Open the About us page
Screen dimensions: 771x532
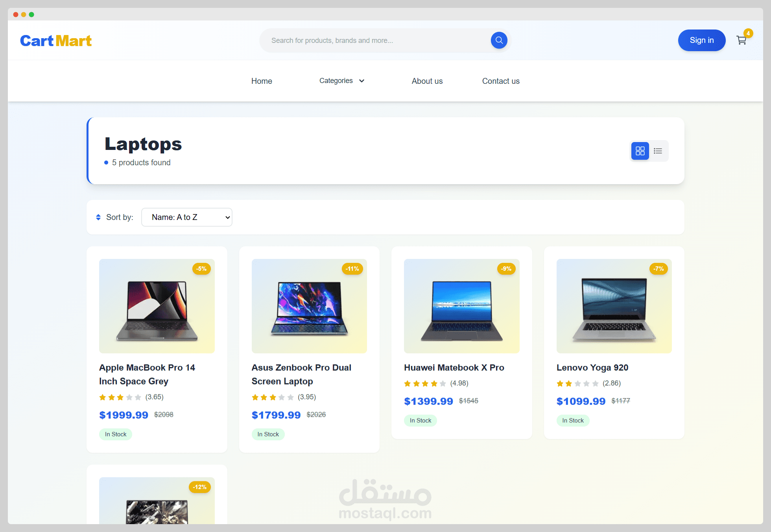(427, 81)
